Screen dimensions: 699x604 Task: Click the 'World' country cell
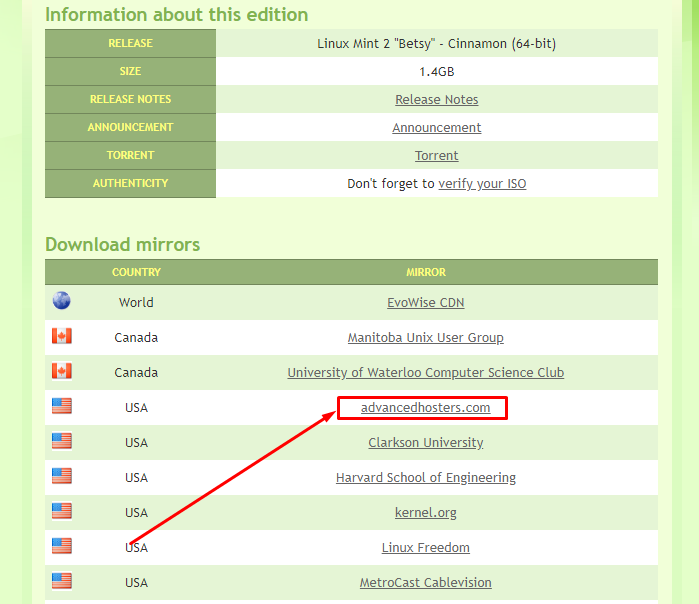click(x=136, y=303)
